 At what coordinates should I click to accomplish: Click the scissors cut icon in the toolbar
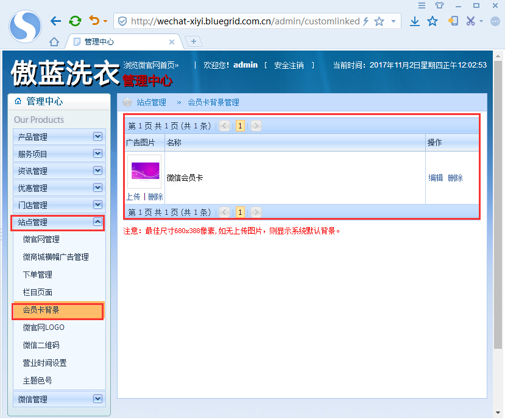pos(470,20)
